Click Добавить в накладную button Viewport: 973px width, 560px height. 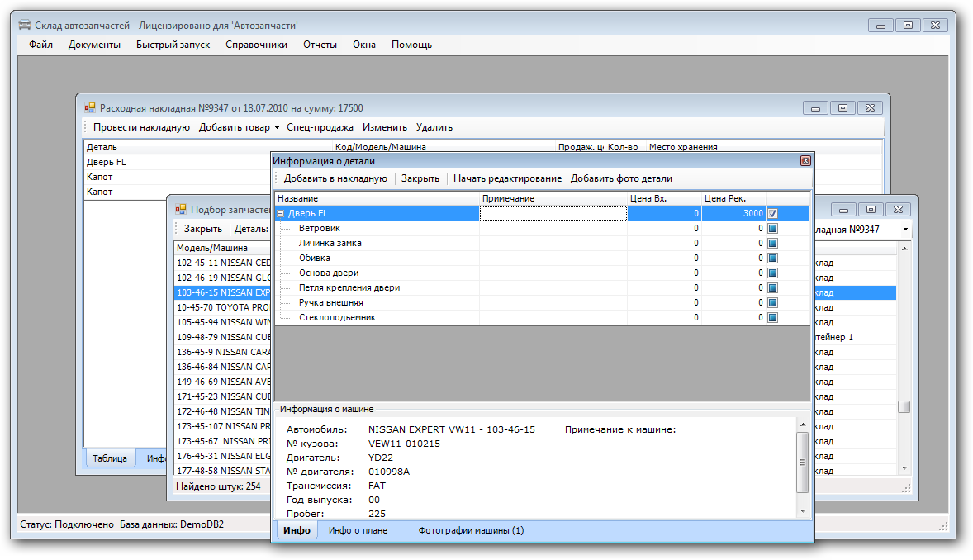(335, 178)
